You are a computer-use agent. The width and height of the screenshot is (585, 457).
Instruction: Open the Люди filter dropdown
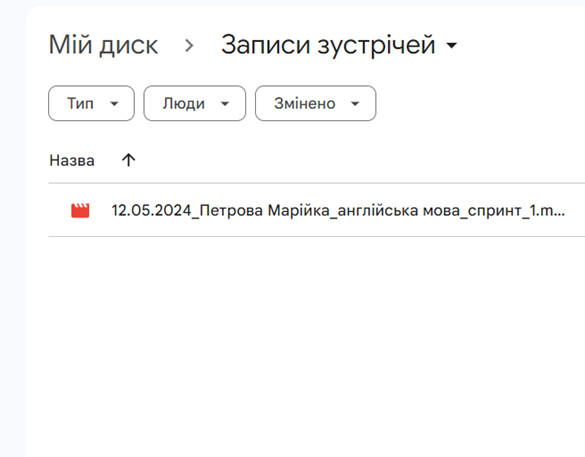[195, 103]
